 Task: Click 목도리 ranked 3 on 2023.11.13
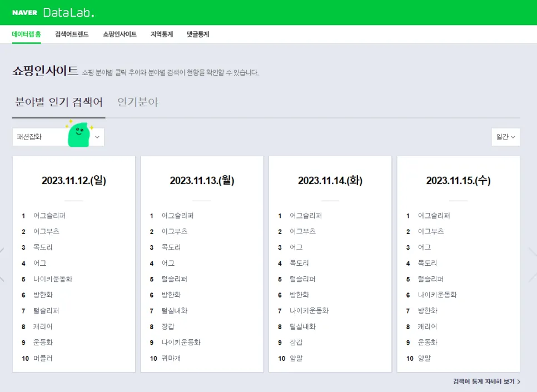point(171,247)
